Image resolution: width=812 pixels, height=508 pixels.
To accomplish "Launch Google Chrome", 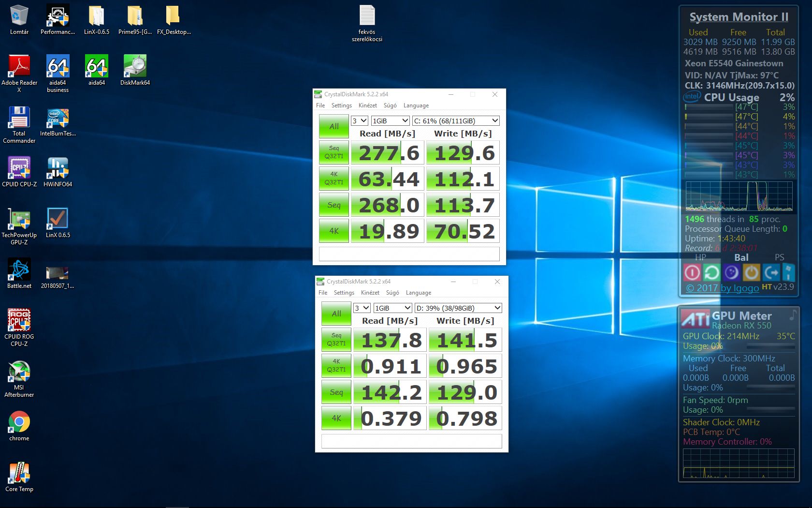I will 19,426.
